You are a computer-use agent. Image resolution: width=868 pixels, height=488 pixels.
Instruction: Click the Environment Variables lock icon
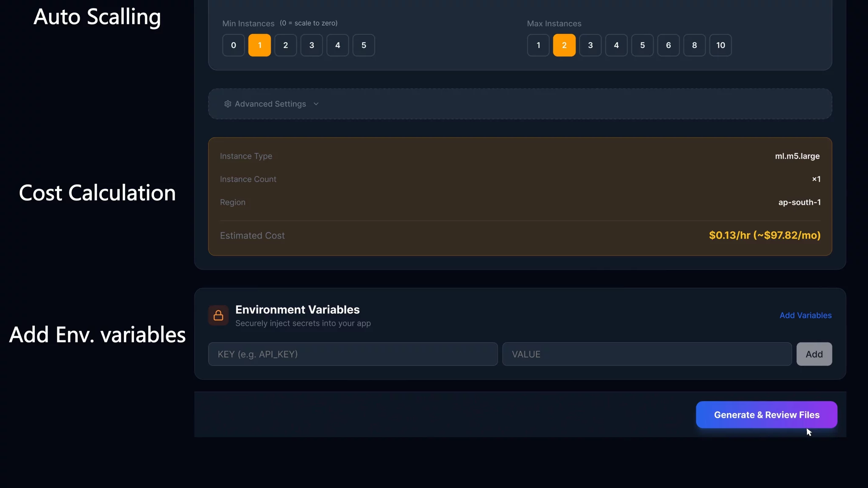click(218, 315)
